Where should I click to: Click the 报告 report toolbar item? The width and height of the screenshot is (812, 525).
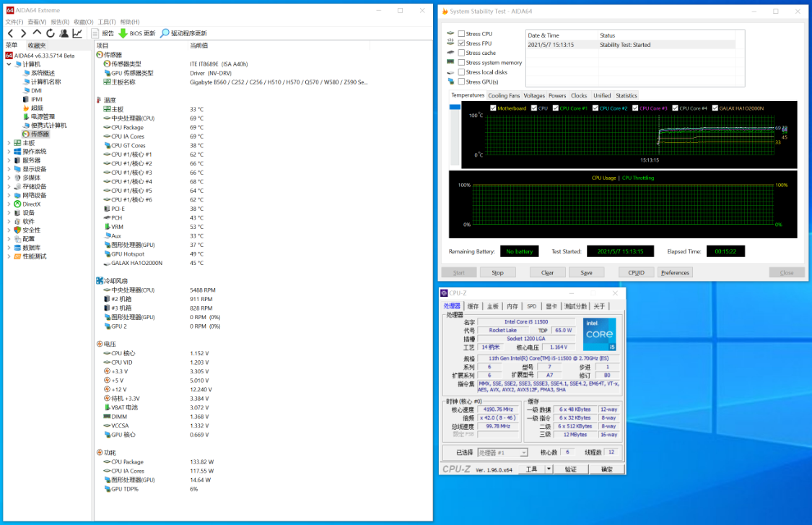click(x=102, y=33)
